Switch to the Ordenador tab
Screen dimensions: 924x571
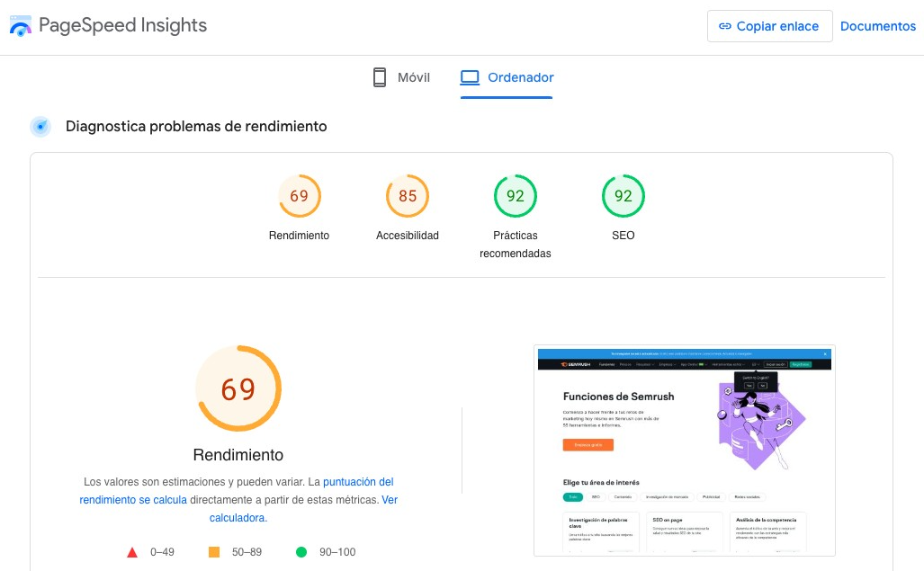(507, 77)
